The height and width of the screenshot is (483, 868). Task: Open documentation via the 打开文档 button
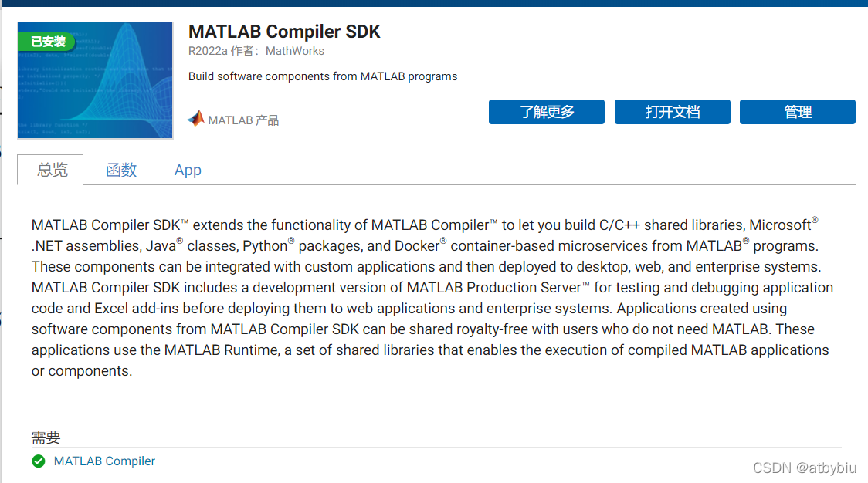pos(672,112)
